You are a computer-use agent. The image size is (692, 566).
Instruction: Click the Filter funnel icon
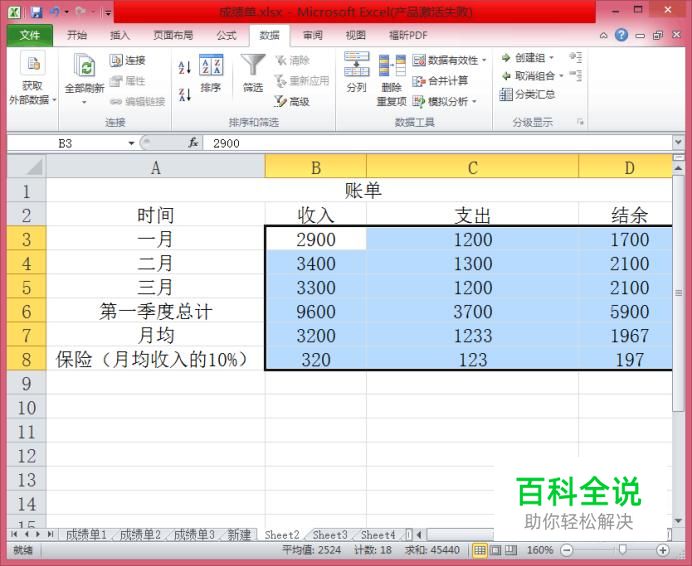tap(253, 65)
